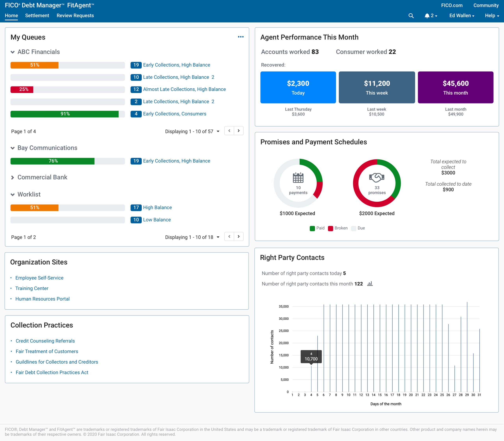Open the Community link
The height and width of the screenshot is (441, 504).
point(486,5)
